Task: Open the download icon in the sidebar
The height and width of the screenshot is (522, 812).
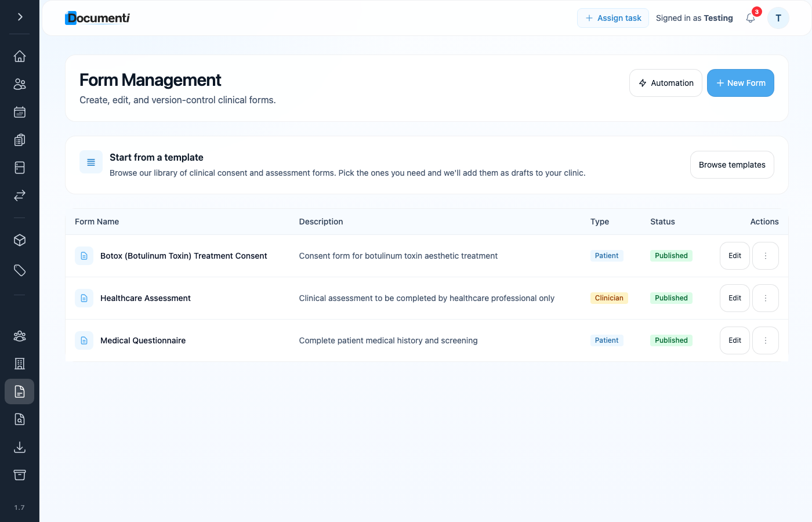Action: click(20, 447)
